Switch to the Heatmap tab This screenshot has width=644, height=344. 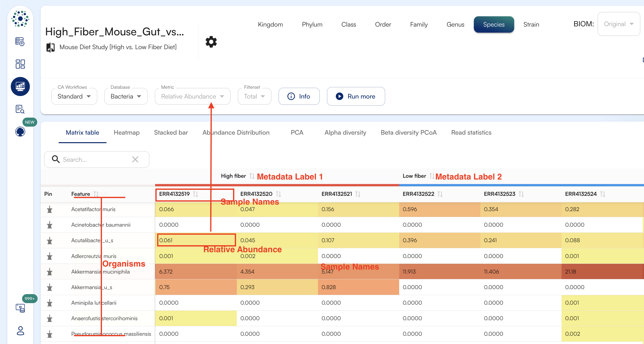click(x=127, y=132)
